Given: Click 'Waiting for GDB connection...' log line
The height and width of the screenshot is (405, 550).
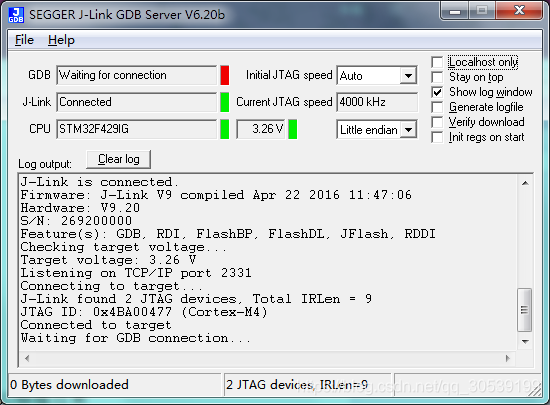Looking at the screenshot, I should pyautogui.click(x=135, y=338).
